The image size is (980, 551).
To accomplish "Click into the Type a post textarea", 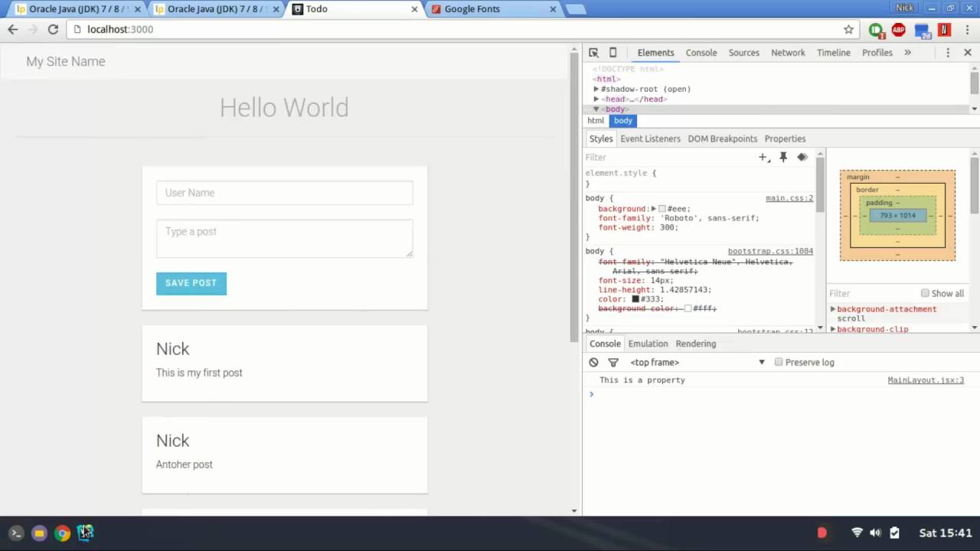I will [284, 238].
